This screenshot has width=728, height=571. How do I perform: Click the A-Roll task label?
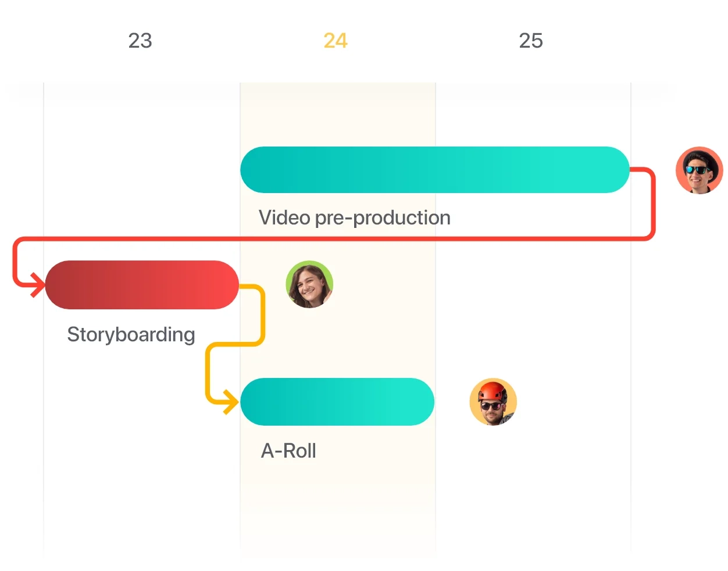click(x=288, y=451)
